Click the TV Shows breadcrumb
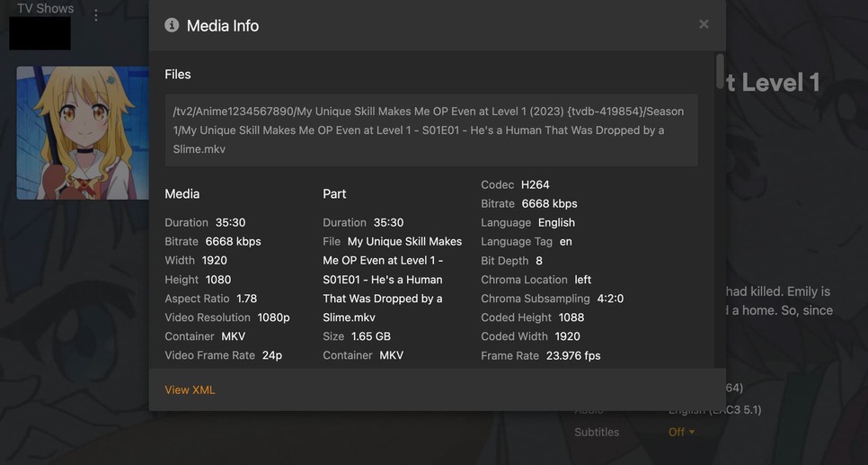 click(x=45, y=8)
